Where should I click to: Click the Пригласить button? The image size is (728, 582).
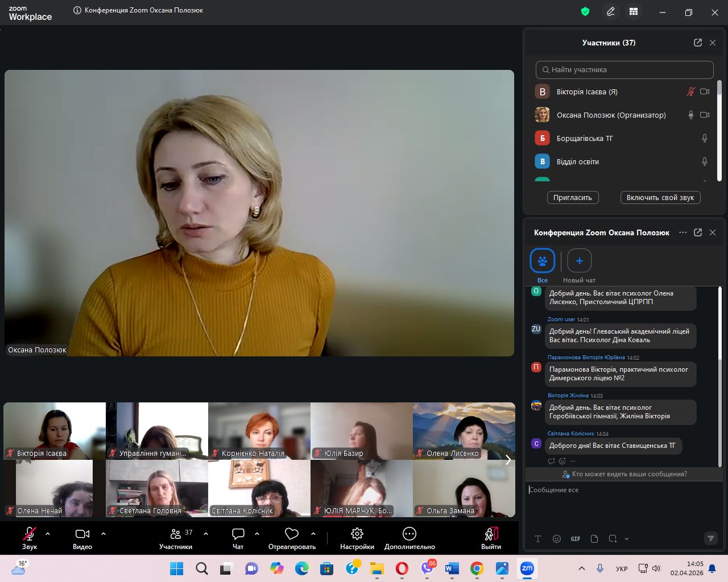[x=572, y=198]
